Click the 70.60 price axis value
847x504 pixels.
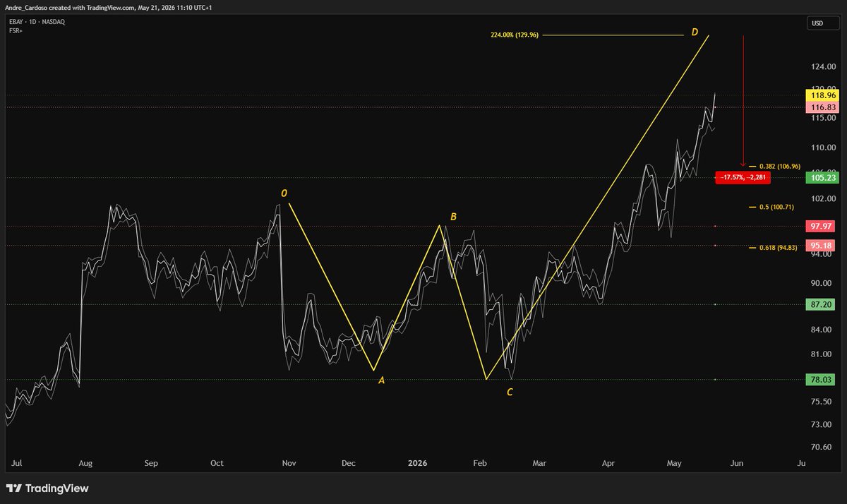pyautogui.click(x=822, y=447)
